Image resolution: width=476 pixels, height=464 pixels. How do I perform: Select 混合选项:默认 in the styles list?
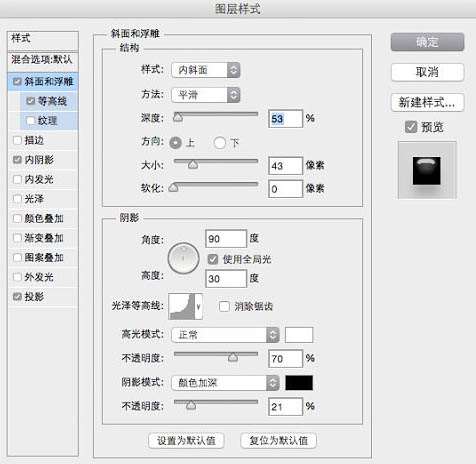click(43, 60)
